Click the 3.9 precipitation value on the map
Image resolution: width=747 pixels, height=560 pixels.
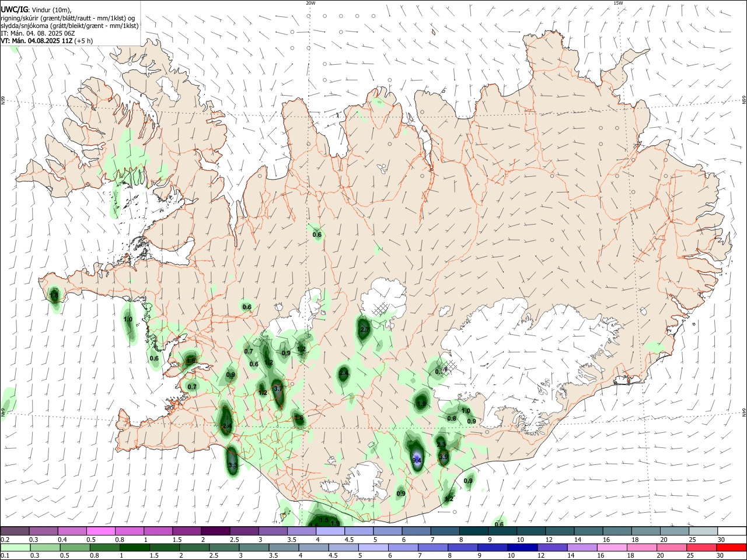click(x=444, y=457)
